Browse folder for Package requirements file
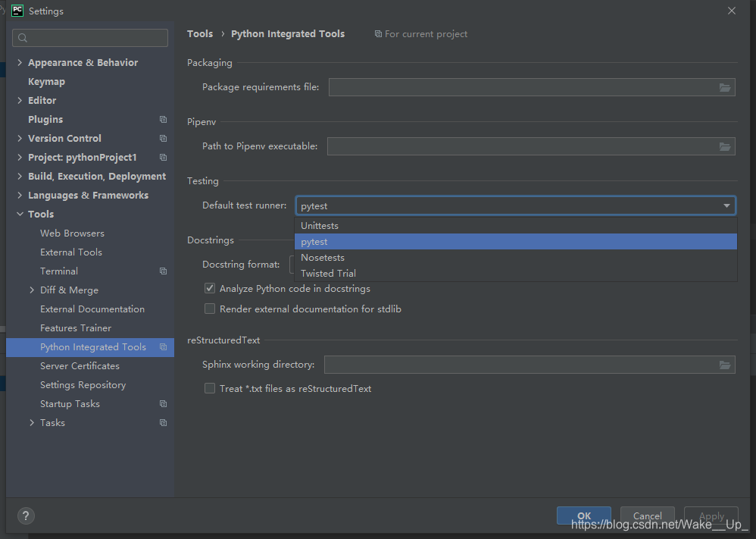 pos(725,87)
